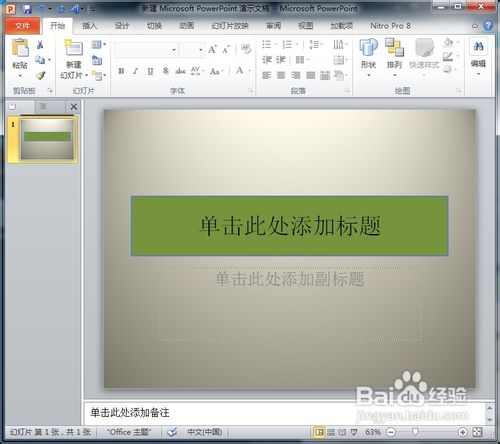Click the notes area to add notes
The width and height of the screenshot is (500, 444).
284,413
